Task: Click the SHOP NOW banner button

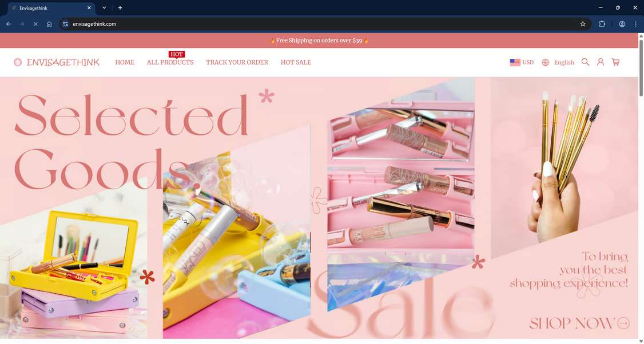Action: pyautogui.click(x=579, y=323)
